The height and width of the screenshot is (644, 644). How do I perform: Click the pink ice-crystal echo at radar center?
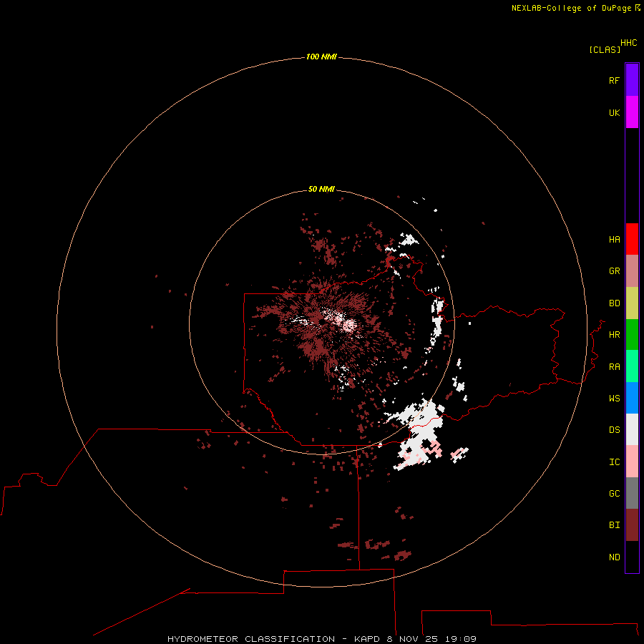349,326
